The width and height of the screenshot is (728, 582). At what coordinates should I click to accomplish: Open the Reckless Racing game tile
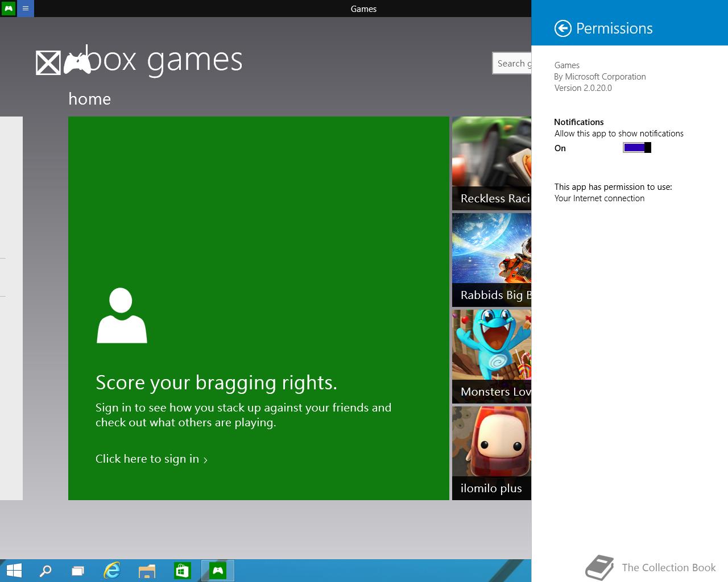(x=491, y=164)
